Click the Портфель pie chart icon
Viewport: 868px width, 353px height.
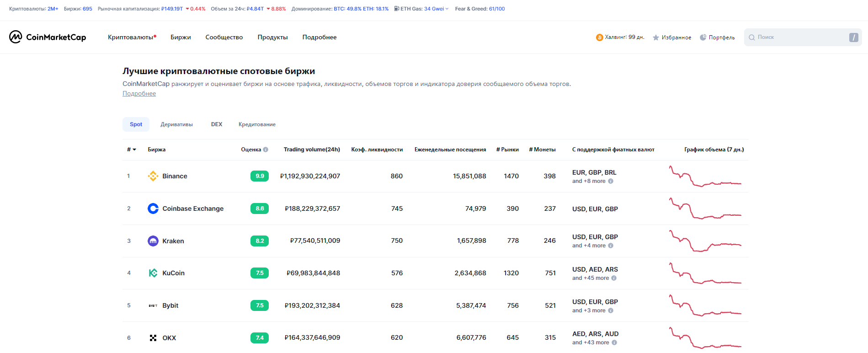[x=703, y=37]
